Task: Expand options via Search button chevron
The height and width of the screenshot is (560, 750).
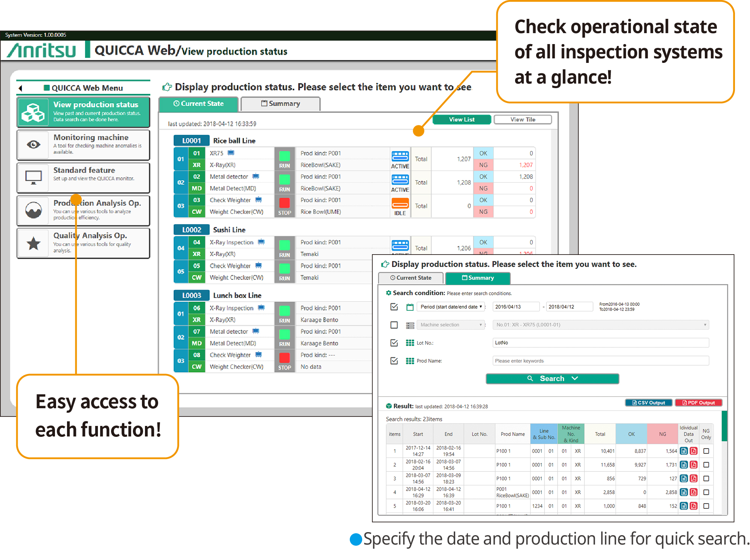Action: [575, 378]
